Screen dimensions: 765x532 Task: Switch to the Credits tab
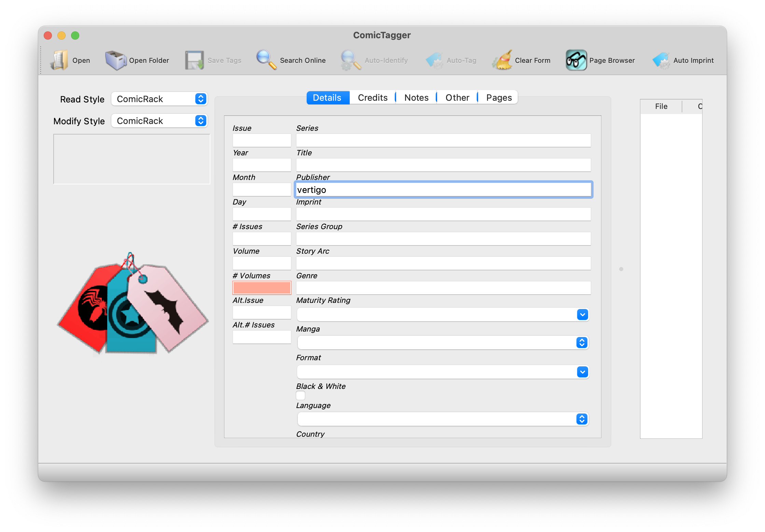pyautogui.click(x=372, y=97)
